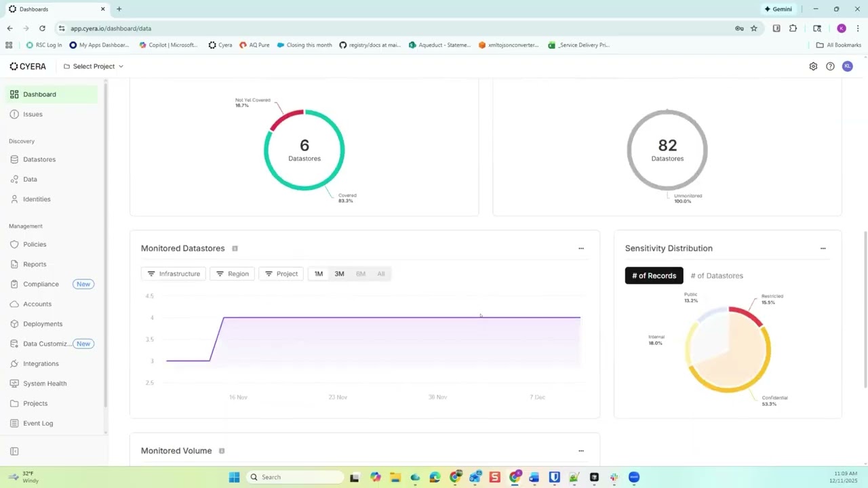Open a new browser tab
The height and width of the screenshot is (488, 868).
119,9
